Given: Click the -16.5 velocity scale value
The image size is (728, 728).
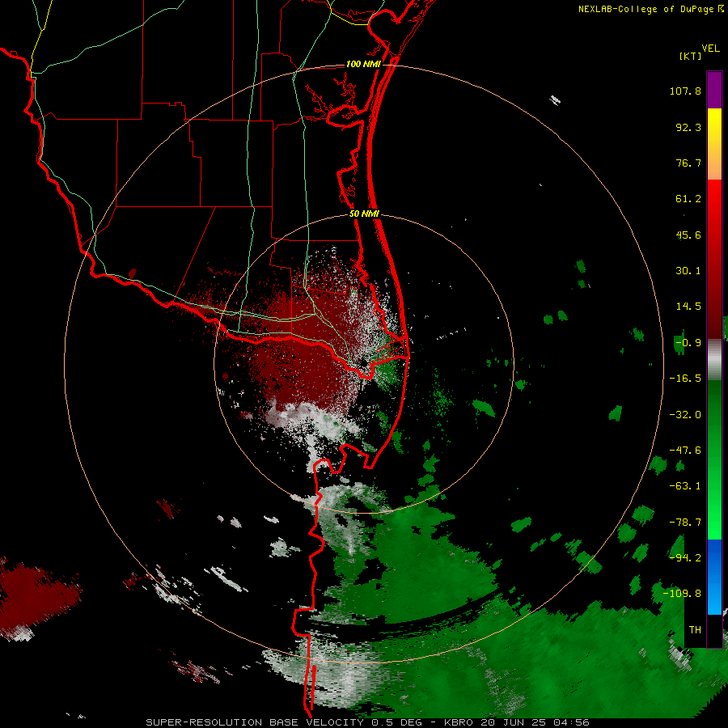Looking at the screenshot, I should pyautogui.click(x=685, y=379).
